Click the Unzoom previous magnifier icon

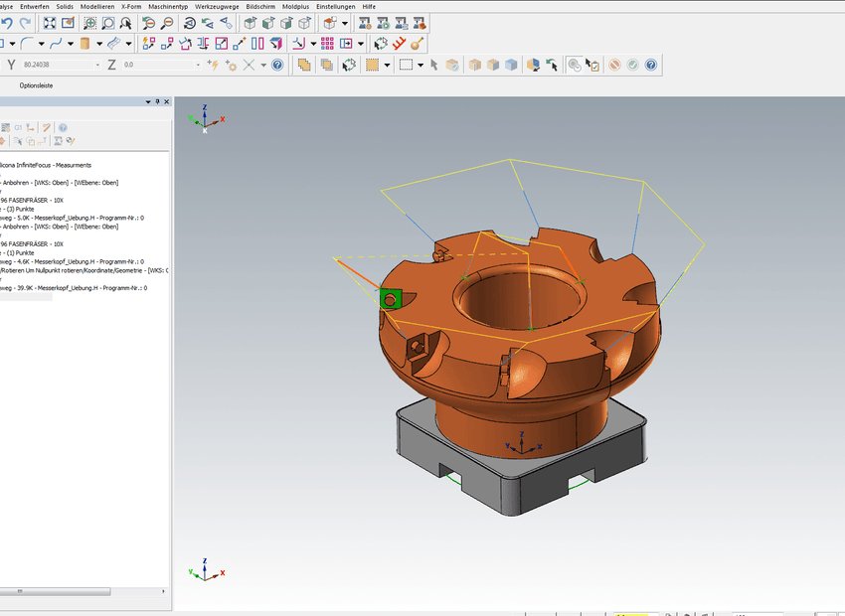(148, 23)
